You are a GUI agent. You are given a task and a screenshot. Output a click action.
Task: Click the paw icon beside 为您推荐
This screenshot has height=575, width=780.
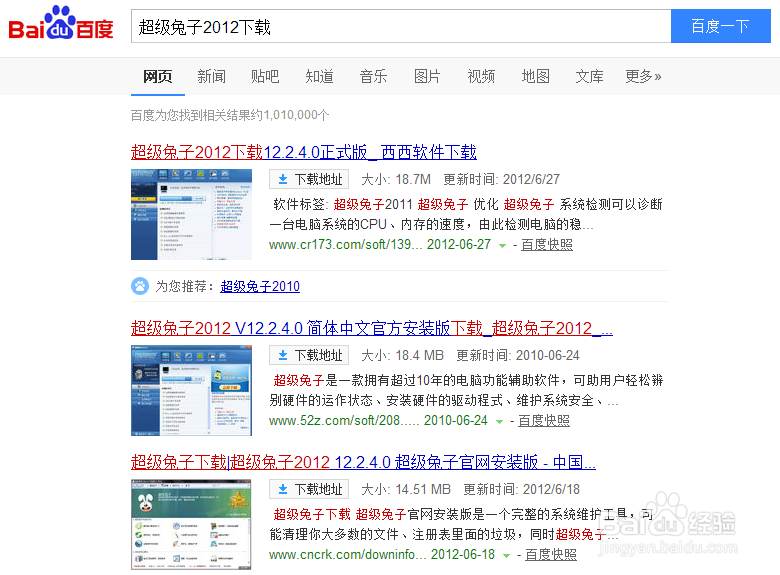(140, 286)
